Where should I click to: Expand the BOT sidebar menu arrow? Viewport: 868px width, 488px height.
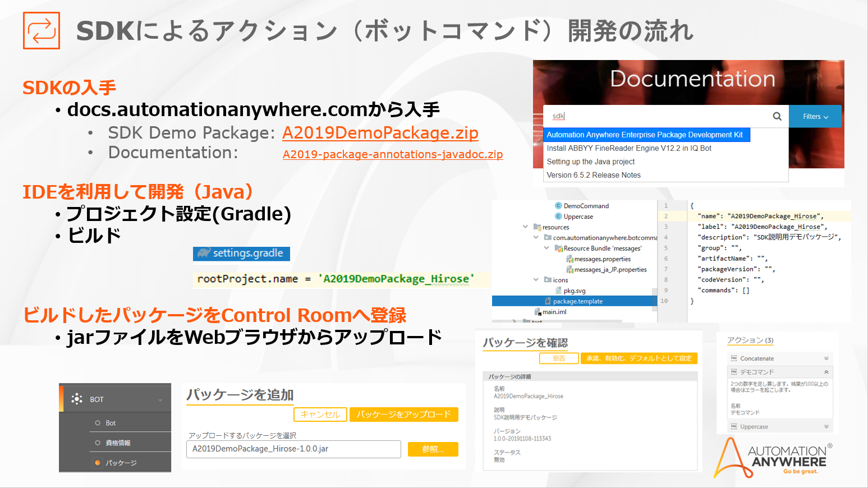point(160,400)
